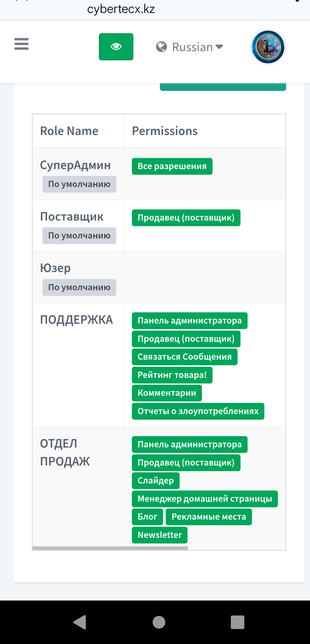The width and height of the screenshot is (310, 644).
Task: Click the table's horizontal scrollbar
Action: [x=110, y=548]
